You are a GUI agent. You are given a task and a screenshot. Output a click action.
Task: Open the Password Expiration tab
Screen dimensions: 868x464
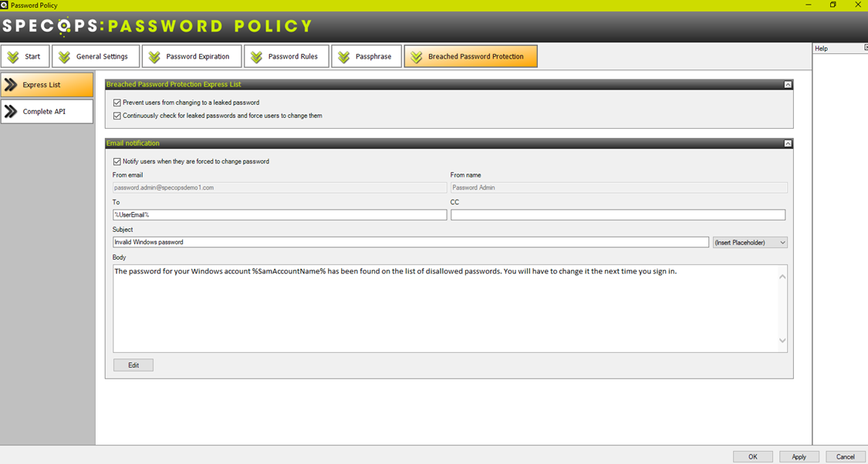tap(191, 56)
